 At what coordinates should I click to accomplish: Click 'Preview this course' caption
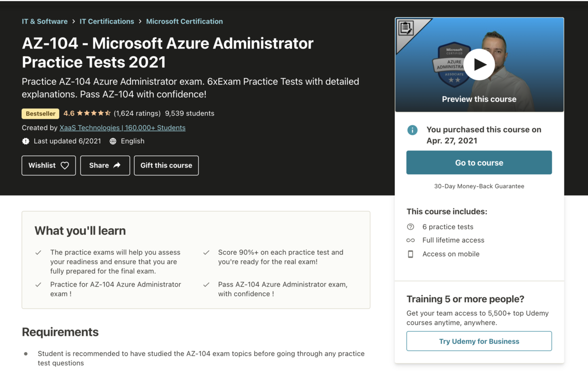[479, 99]
